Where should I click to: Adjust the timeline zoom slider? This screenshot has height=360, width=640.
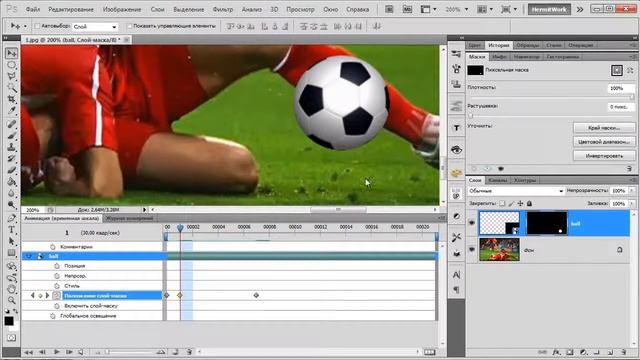point(107,352)
